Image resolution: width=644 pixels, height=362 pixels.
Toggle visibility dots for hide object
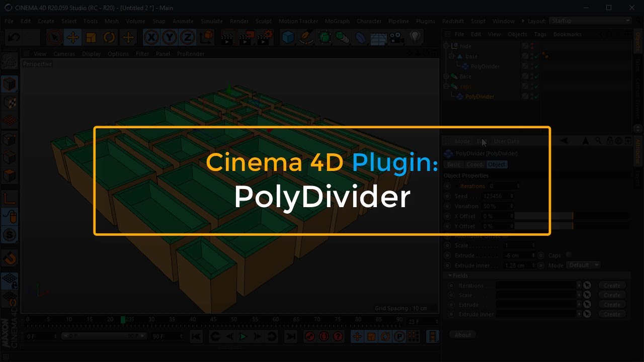pyautogui.click(x=532, y=46)
